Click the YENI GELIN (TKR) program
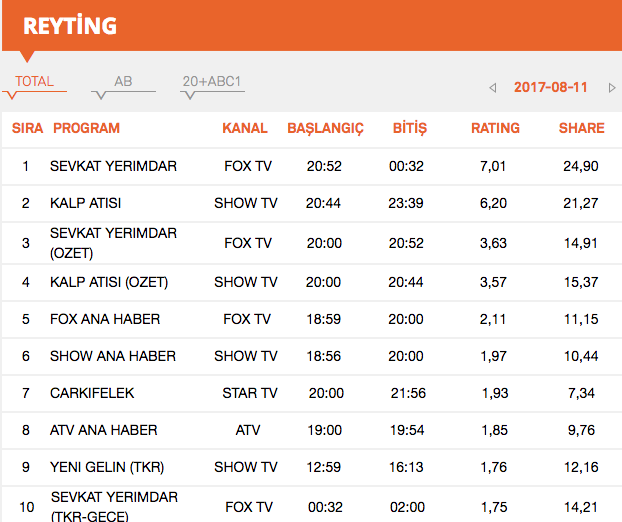This screenshot has width=622, height=522. [107, 467]
